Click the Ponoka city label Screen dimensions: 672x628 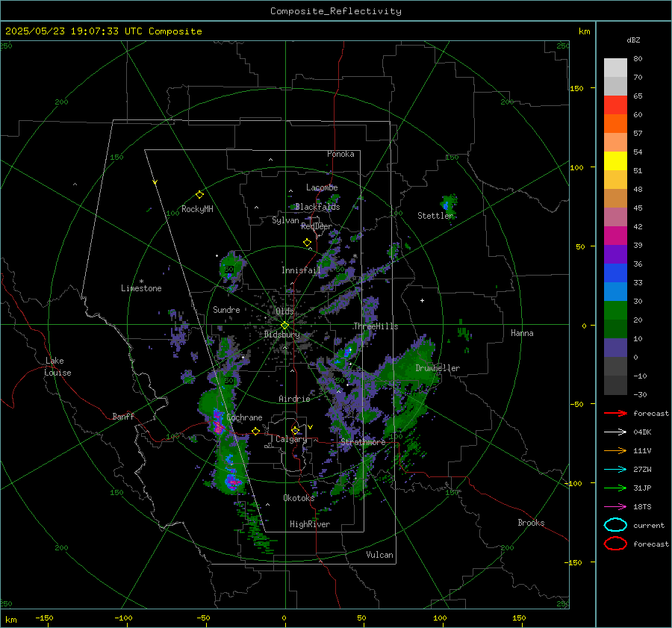click(340, 154)
